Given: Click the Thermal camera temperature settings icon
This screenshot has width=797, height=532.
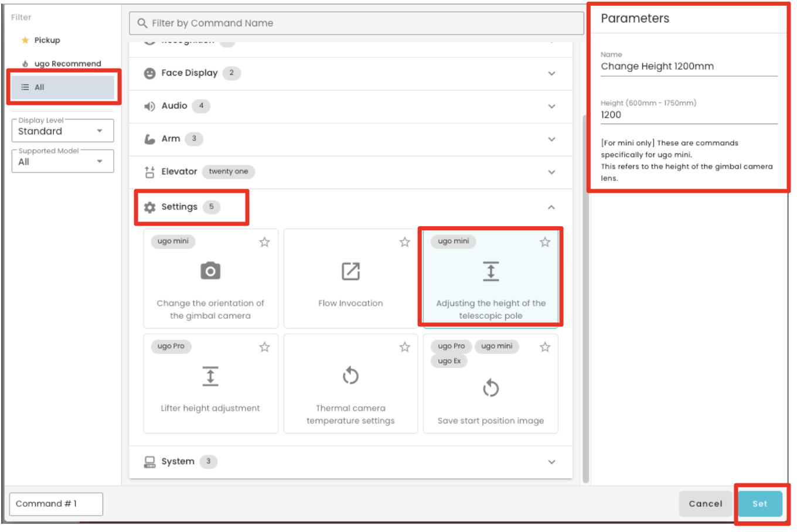Looking at the screenshot, I should pyautogui.click(x=350, y=376).
